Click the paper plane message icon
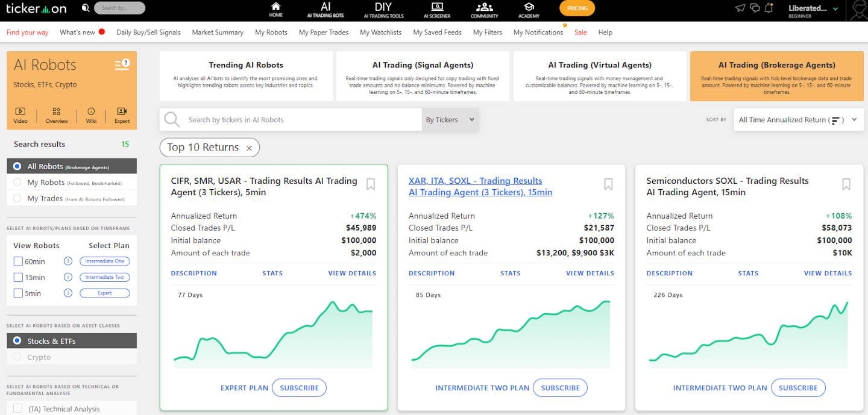This screenshot has width=868, height=415. click(740, 8)
